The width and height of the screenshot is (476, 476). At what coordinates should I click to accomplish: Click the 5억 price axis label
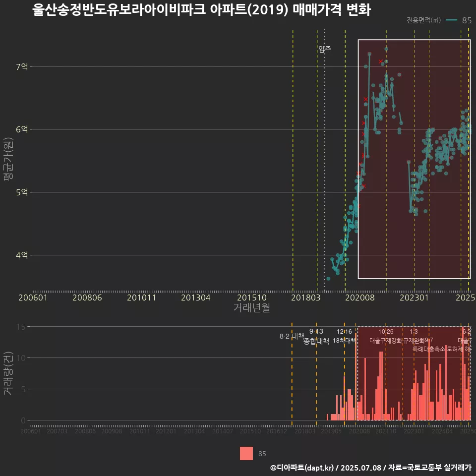(x=22, y=192)
